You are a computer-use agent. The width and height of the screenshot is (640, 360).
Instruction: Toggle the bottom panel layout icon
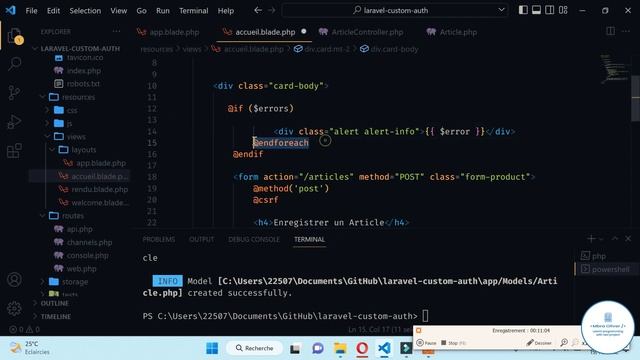[536, 10]
